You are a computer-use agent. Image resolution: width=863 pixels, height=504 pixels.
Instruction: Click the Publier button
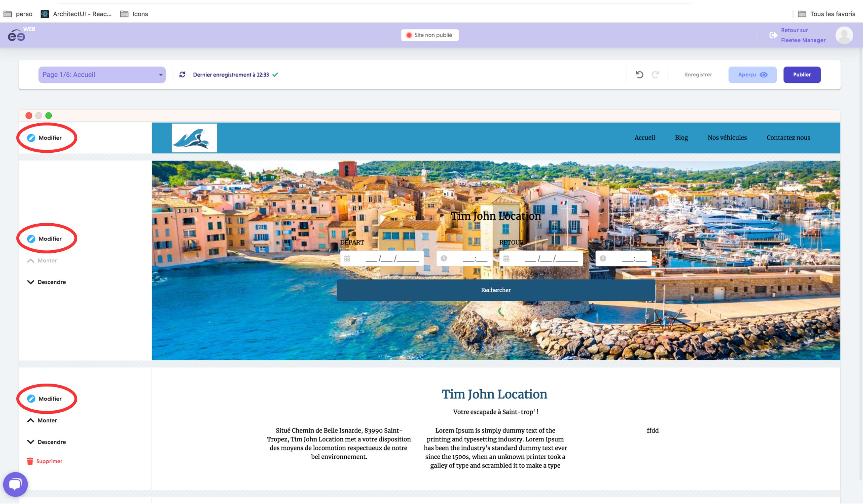(x=802, y=75)
